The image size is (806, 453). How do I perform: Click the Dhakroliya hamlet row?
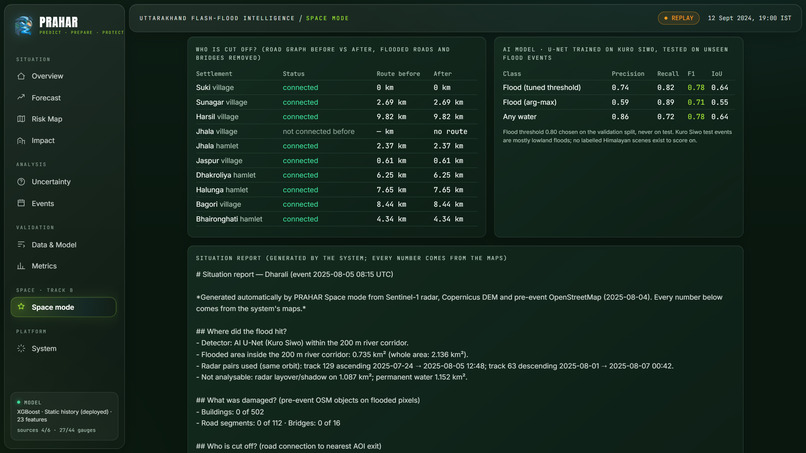pyautogui.click(x=336, y=175)
